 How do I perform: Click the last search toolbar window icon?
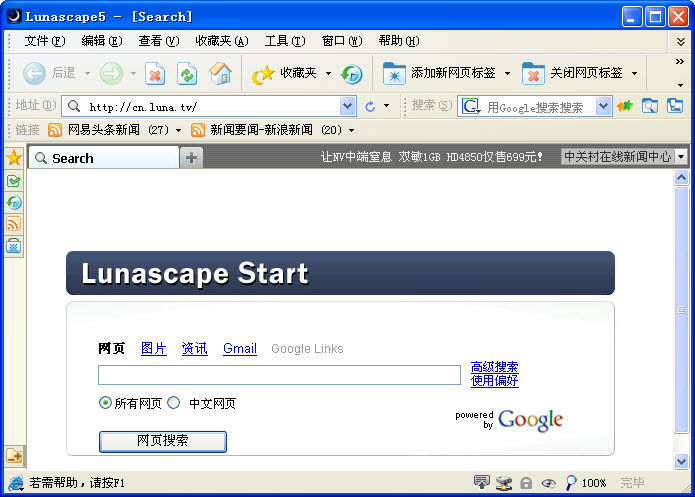click(x=675, y=106)
